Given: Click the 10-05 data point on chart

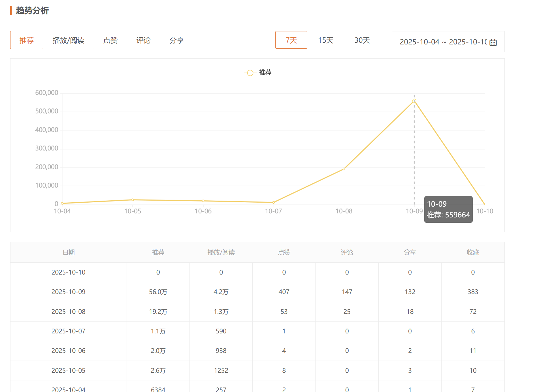Looking at the screenshot, I should 133,200.
